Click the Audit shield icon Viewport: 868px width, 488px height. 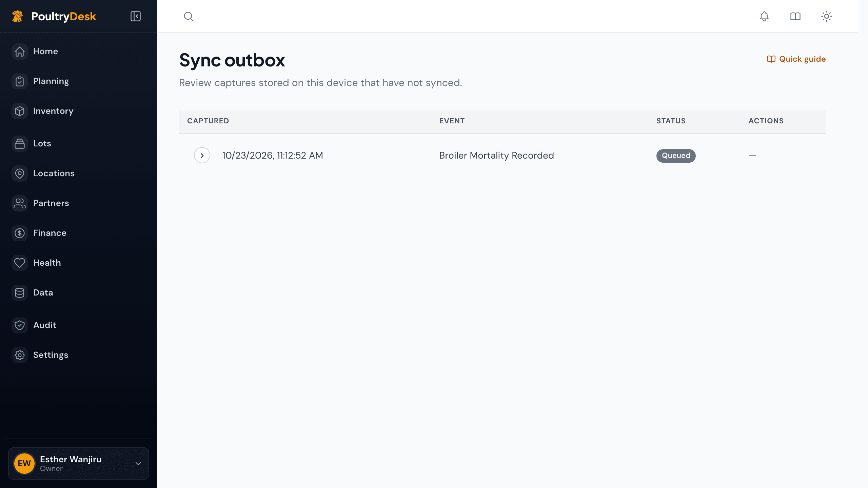(20, 325)
